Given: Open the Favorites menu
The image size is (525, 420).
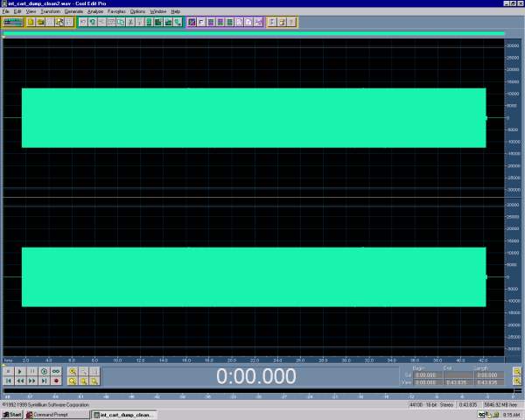Looking at the screenshot, I should (116, 11).
